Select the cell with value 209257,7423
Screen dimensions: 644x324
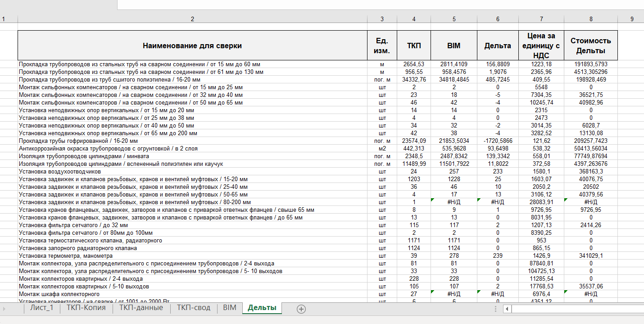(591, 141)
